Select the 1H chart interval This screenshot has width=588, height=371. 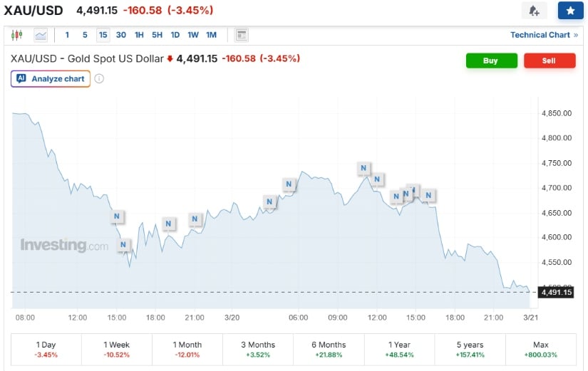[x=139, y=35]
